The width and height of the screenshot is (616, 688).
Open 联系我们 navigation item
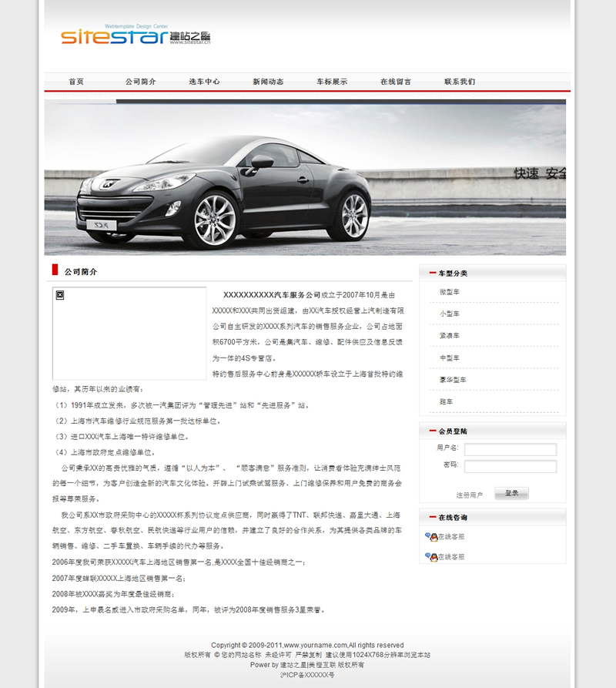pos(460,82)
